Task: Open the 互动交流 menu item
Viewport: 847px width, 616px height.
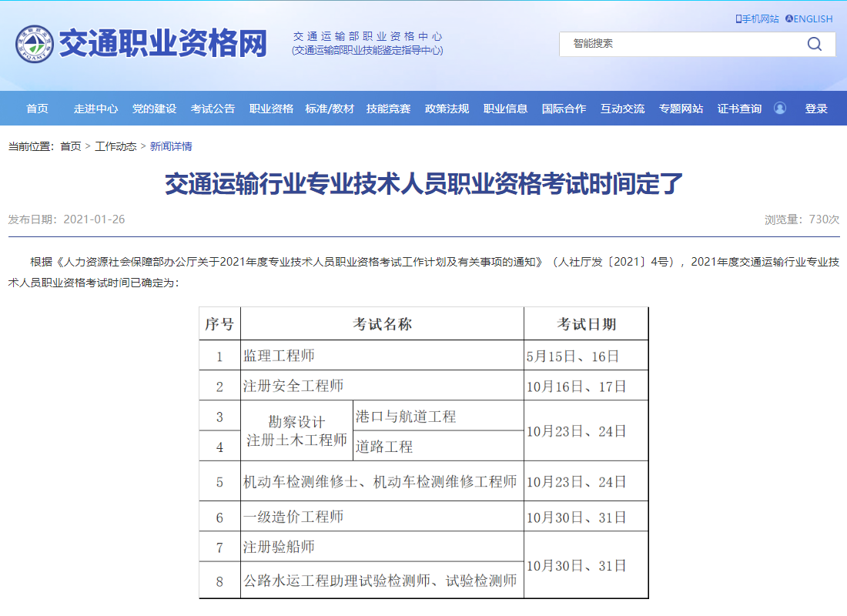Action: (x=623, y=109)
